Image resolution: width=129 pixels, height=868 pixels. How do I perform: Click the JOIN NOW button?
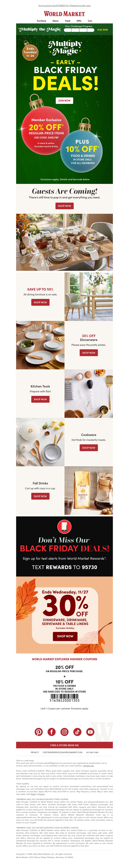[x=64, y=100]
